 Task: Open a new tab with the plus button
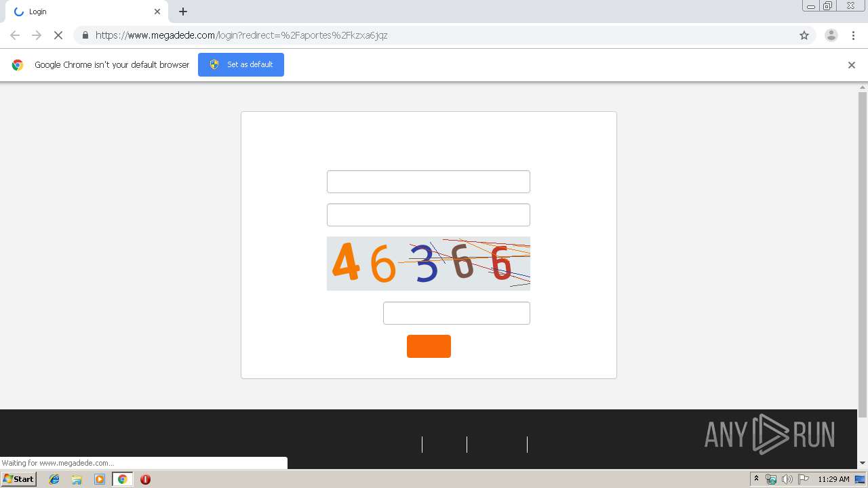pyautogui.click(x=183, y=12)
